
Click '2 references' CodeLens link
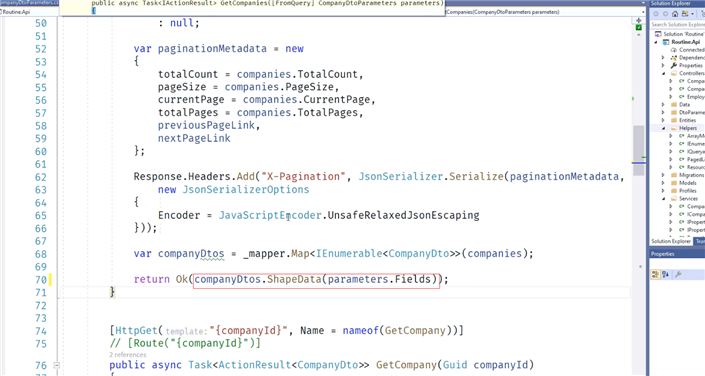tap(128, 354)
